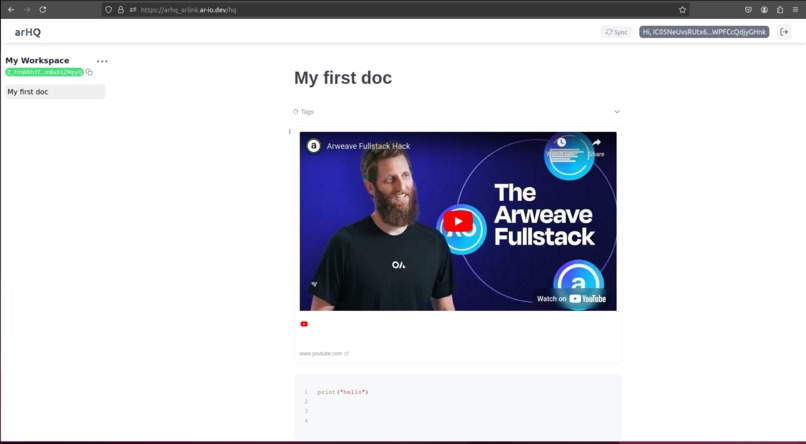The height and width of the screenshot is (444, 806).
Task: Click the block drag handle beside video
Action: tap(289, 132)
